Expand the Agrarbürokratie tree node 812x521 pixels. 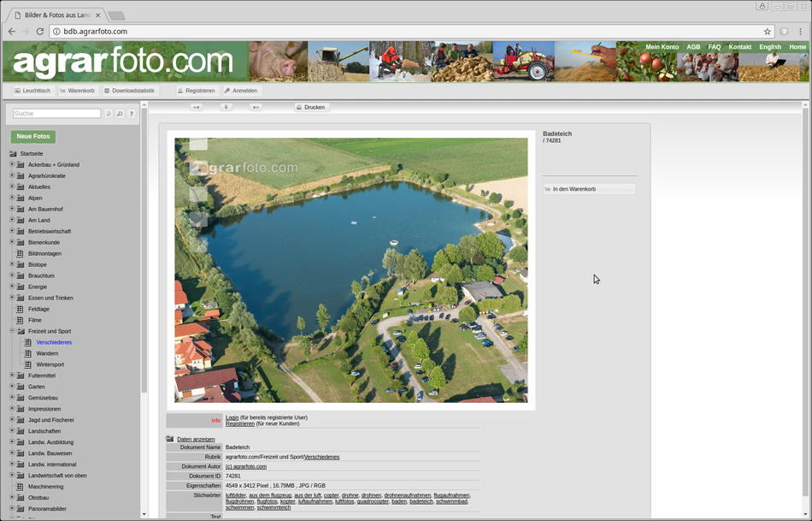(12, 175)
